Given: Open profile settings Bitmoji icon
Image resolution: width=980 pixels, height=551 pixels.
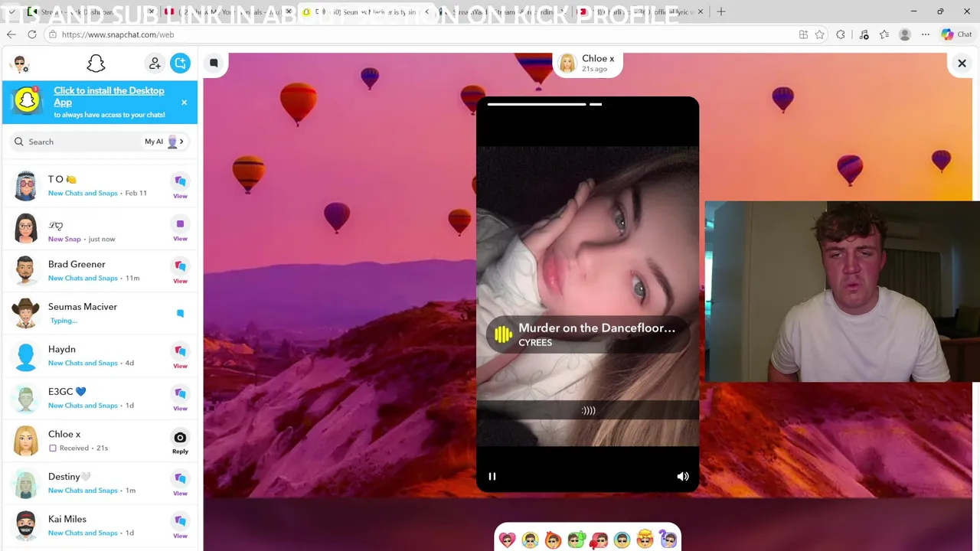Looking at the screenshot, I should (21, 64).
